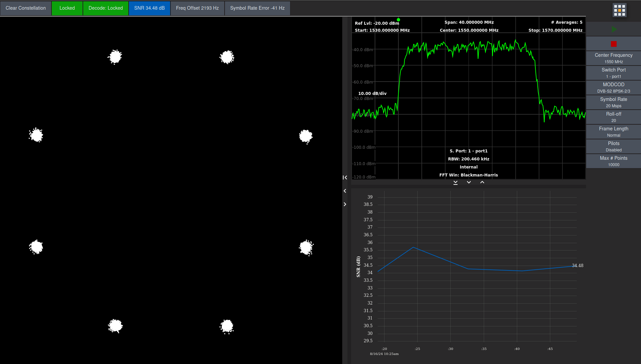
Task: Click the right chevron on panel divider
Action: tap(345, 204)
